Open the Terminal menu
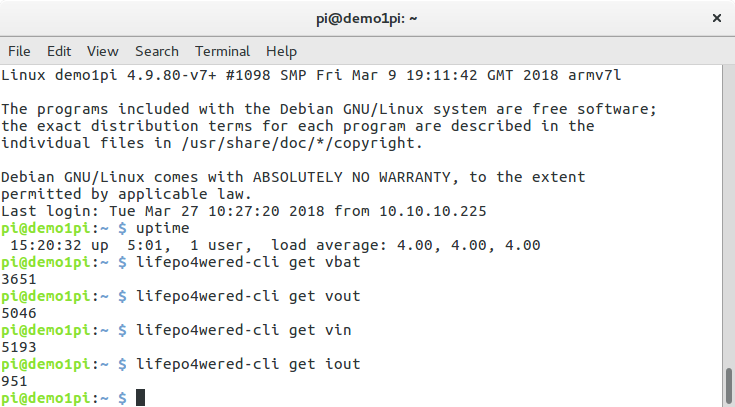The image size is (735, 407). click(222, 51)
